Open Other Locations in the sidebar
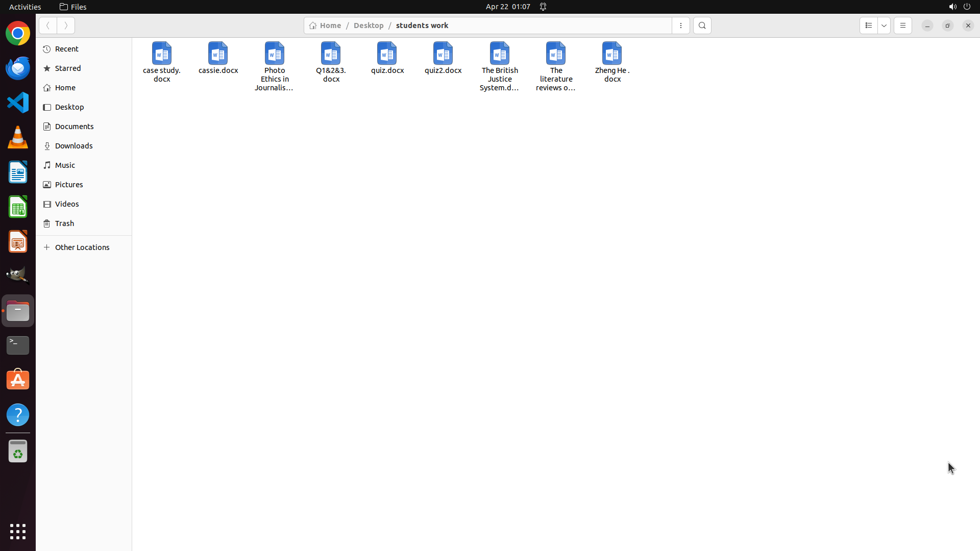Screen dimensions: 980x551 pyautogui.click(x=82, y=247)
